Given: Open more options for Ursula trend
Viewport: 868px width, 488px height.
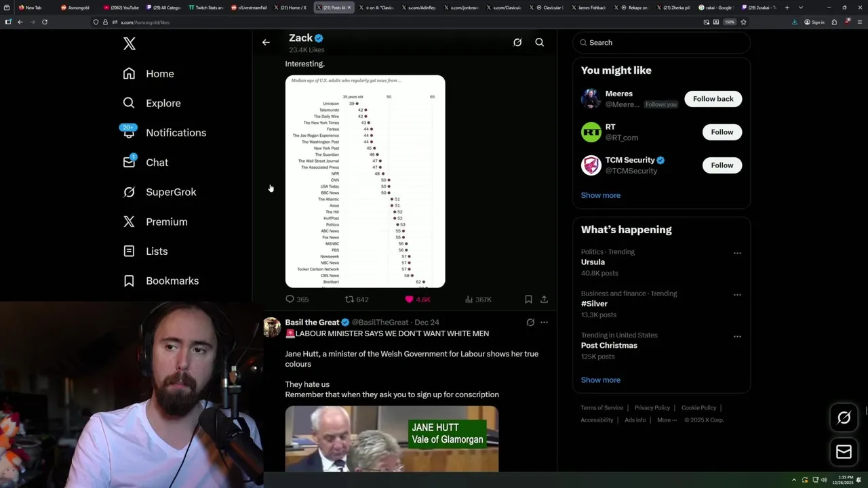Looking at the screenshot, I should tap(737, 253).
